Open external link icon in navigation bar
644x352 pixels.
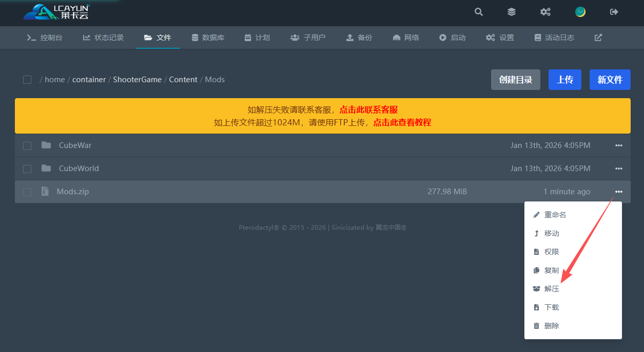598,38
